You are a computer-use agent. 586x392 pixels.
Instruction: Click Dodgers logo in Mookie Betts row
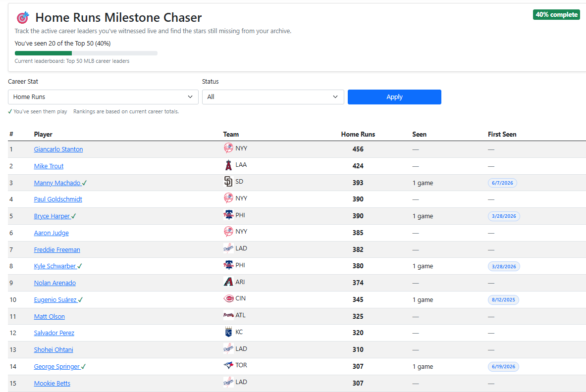[228, 382]
